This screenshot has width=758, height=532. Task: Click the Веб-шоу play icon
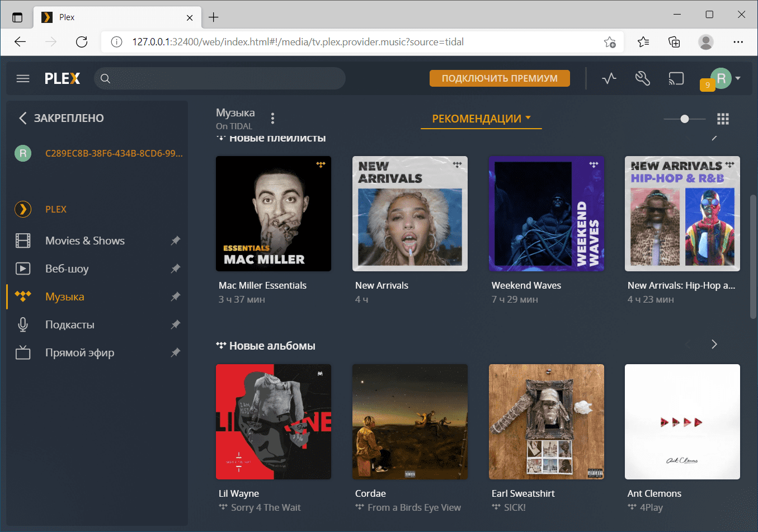(x=23, y=269)
